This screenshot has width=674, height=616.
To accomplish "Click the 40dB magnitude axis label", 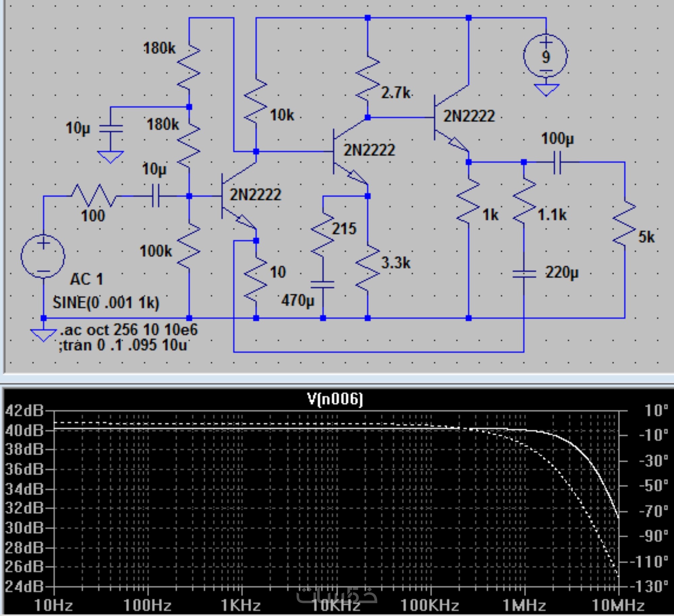I will pyautogui.click(x=24, y=430).
